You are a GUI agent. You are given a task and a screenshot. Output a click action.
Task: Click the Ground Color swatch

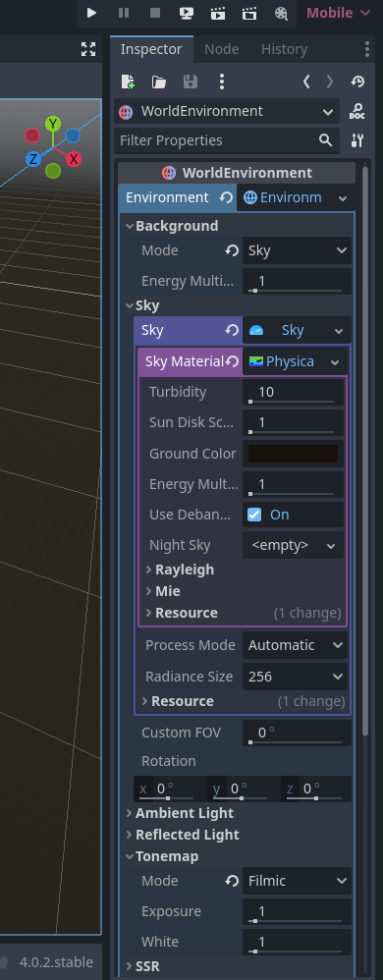(x=293, y=454)
